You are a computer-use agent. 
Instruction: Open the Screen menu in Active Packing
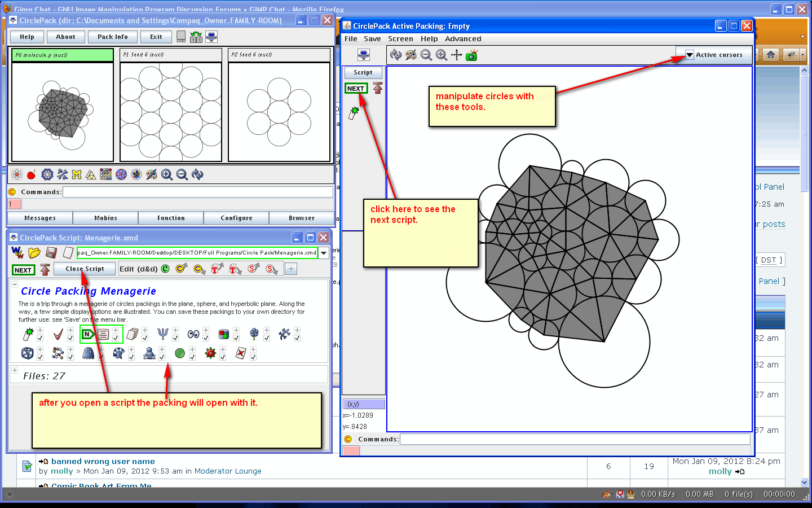(x=400, y=39)
